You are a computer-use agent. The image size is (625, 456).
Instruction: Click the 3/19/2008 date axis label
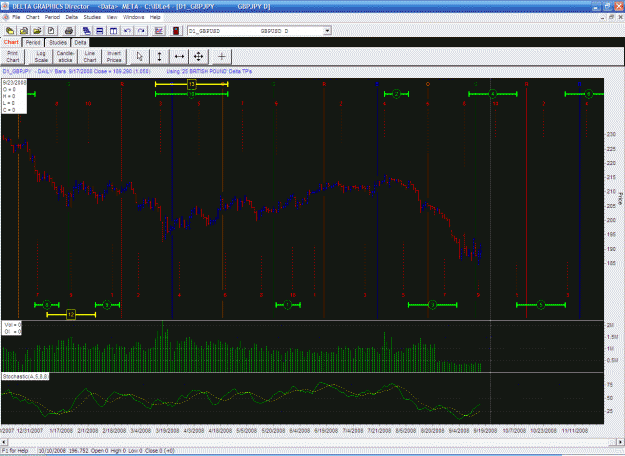click(167, 431)
